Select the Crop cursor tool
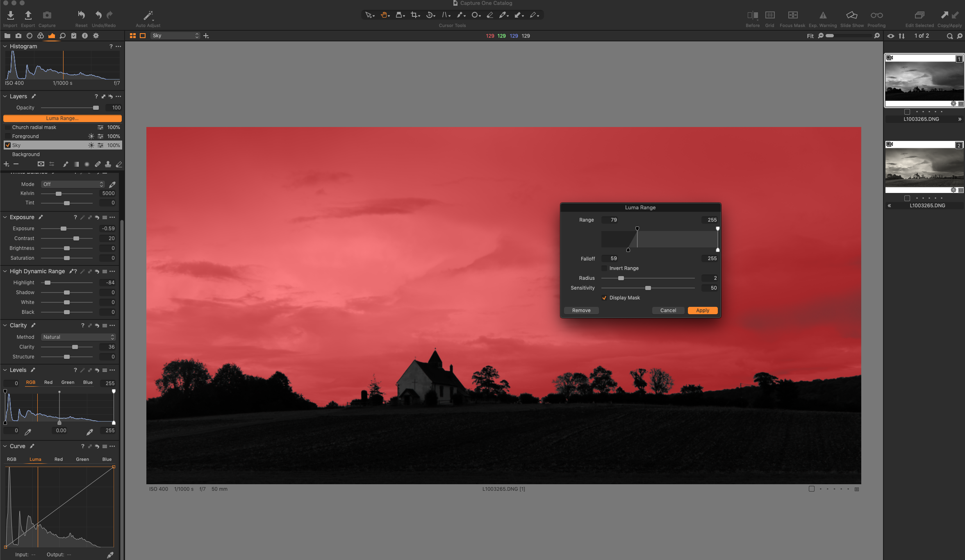Viewport: 965px width, 560px height. (x=414, y=15)
